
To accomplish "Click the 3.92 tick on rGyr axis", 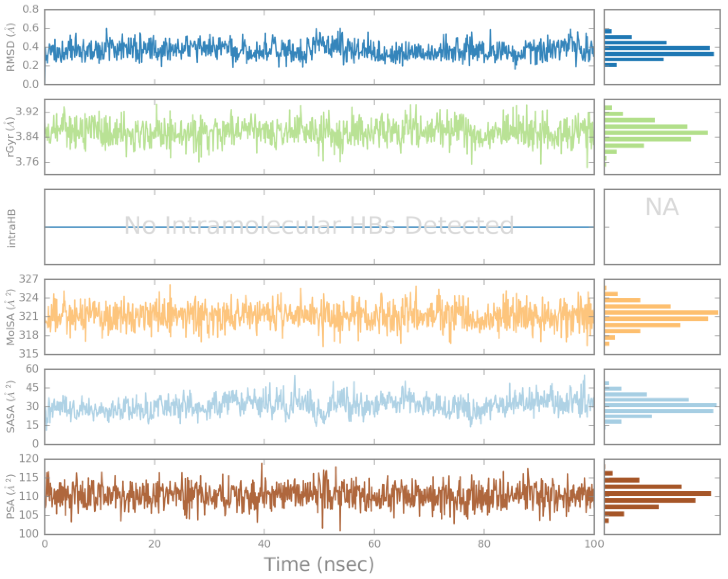I will [x=27, y=111].
